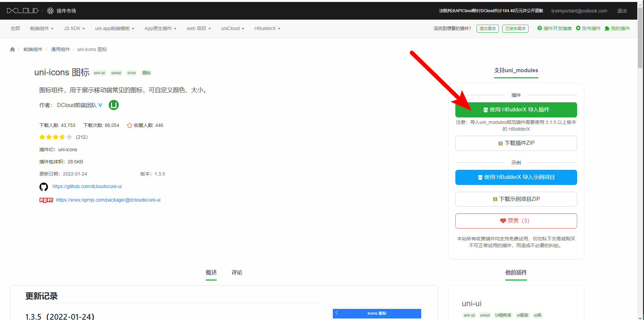Expand the uni-app前端模板 dropdown
Screen dimensions: 644x320
pyautogui.click(x=115, y=28)
